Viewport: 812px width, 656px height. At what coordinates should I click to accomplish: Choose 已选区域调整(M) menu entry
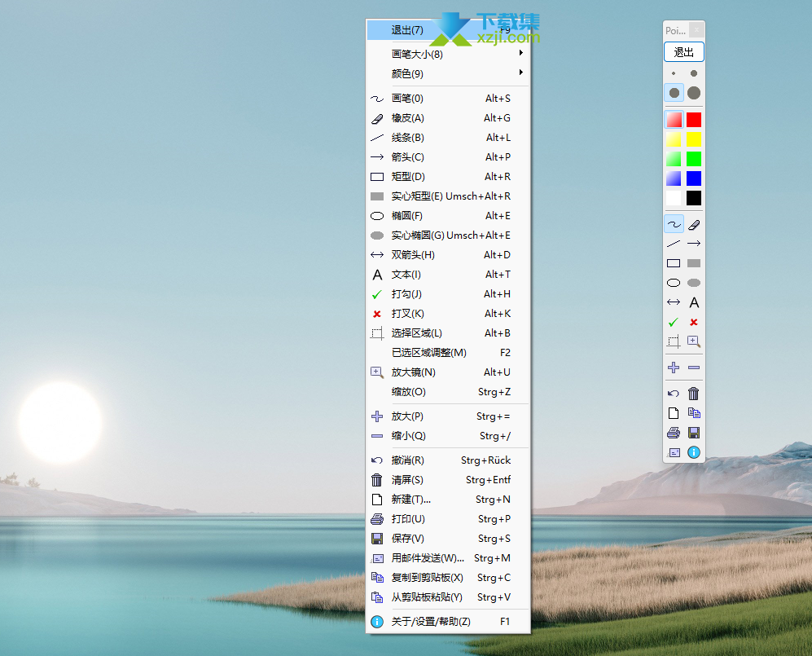tap(448, 353)
